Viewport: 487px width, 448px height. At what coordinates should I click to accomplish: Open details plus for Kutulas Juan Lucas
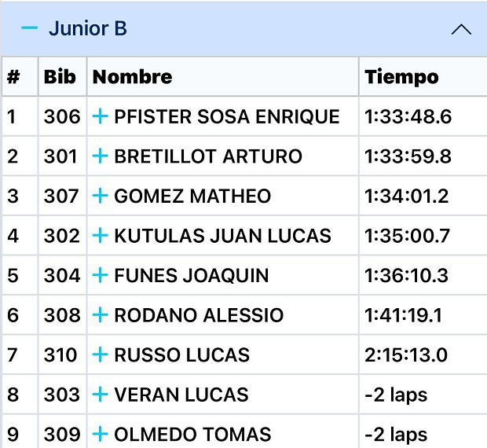coord(100,236)
